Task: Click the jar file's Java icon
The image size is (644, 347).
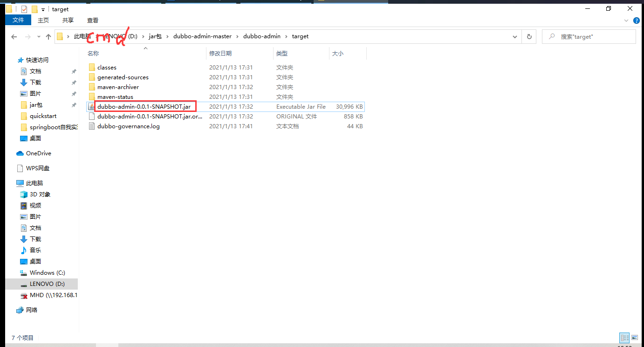Action: pos(92,107)
